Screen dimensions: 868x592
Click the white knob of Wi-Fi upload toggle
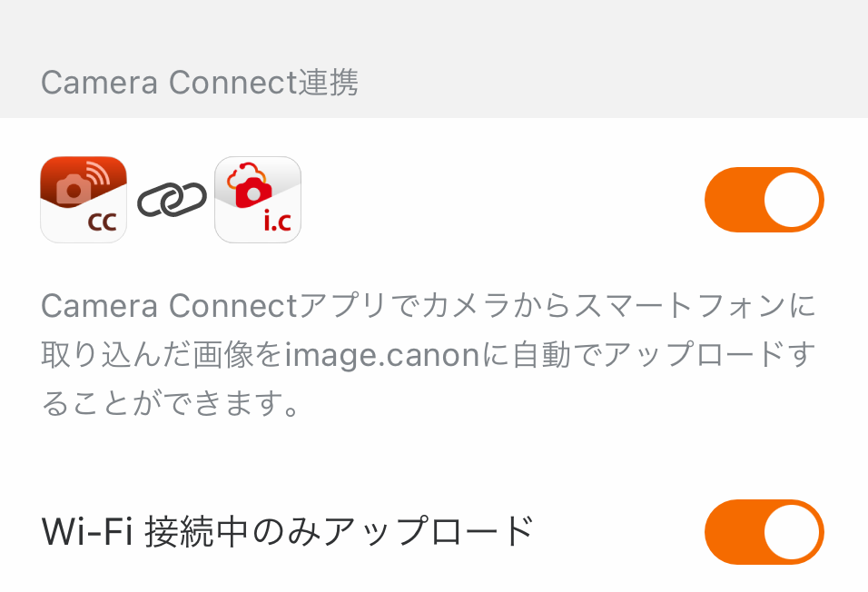[792, 532]
